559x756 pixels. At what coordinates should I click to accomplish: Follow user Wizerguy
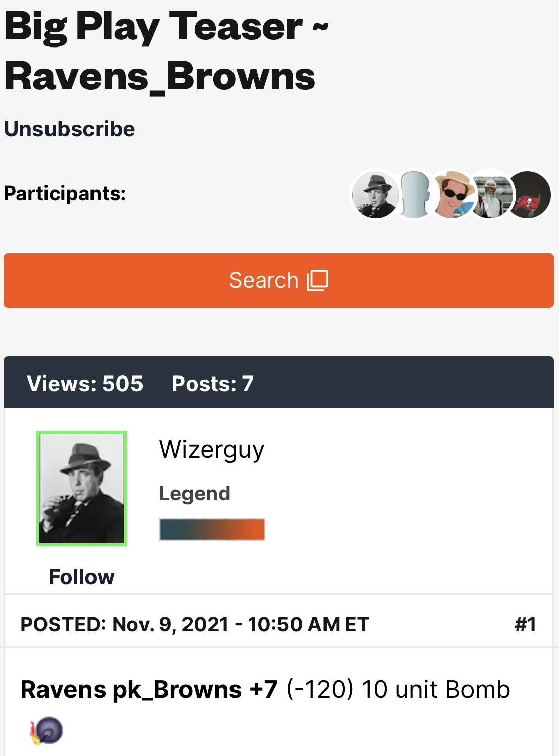point(82,577)
